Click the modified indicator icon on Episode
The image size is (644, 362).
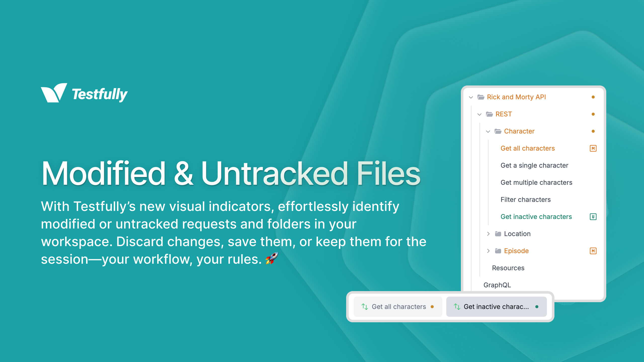pyautogui.click(x=593, y=251)
